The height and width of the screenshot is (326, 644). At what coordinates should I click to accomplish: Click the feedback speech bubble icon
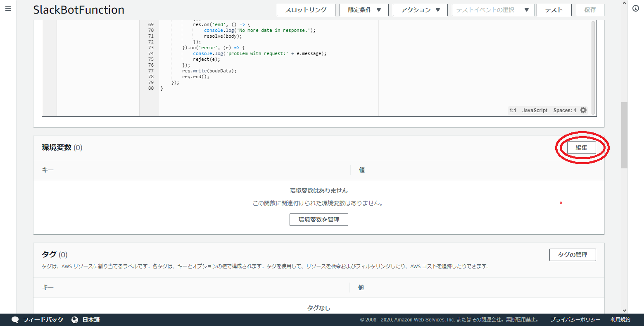(15, 320)
